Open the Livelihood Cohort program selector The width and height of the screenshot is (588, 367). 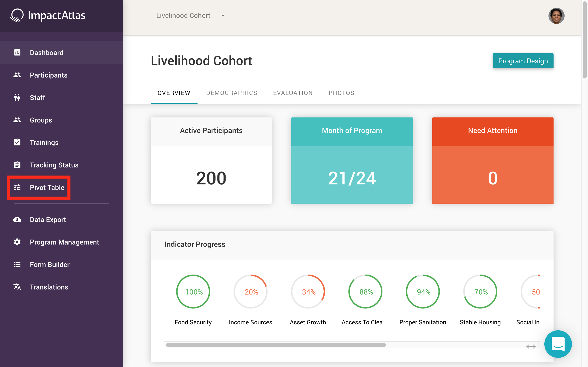tap(183, 16)
